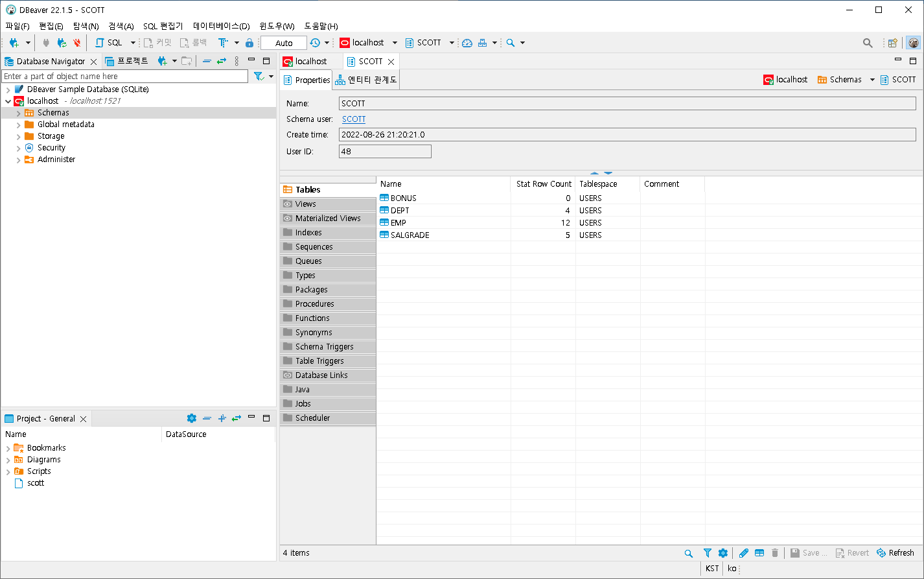Open the 파일(F) menu
The width and height of the screenshot is (924, 579).
click(17, 26)
